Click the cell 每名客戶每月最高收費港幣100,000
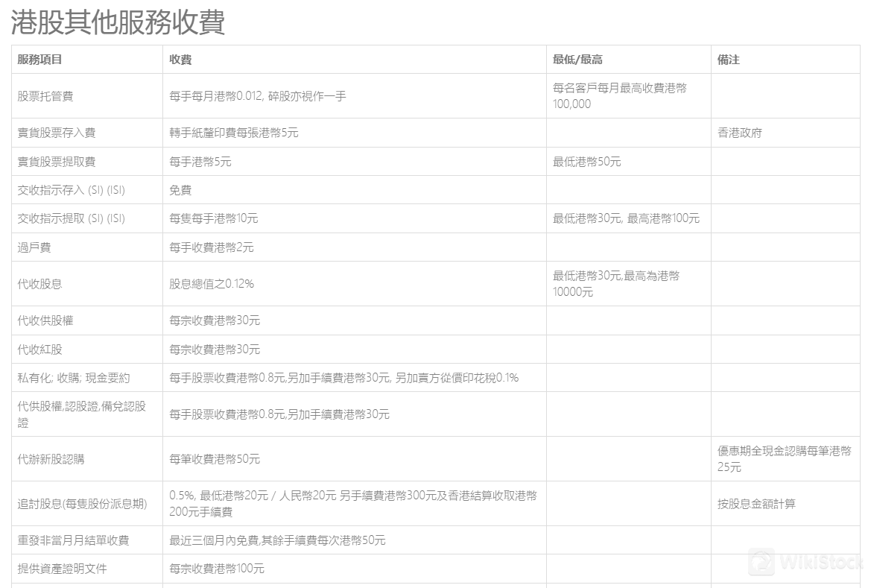The width and height of the screenshot is (871, 588). pyautogui.click(x=620, y=96)
